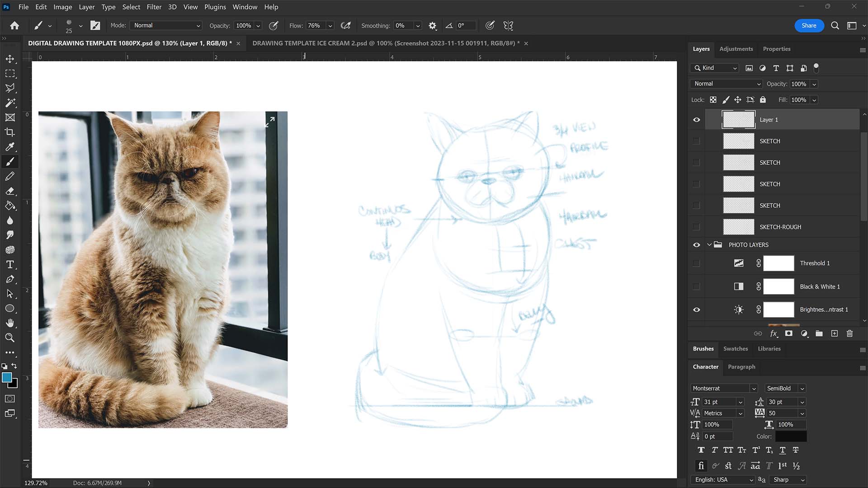Hide Layer 1 visibility eye
This screenshot has height=488, width=868.
pos(697,120)
